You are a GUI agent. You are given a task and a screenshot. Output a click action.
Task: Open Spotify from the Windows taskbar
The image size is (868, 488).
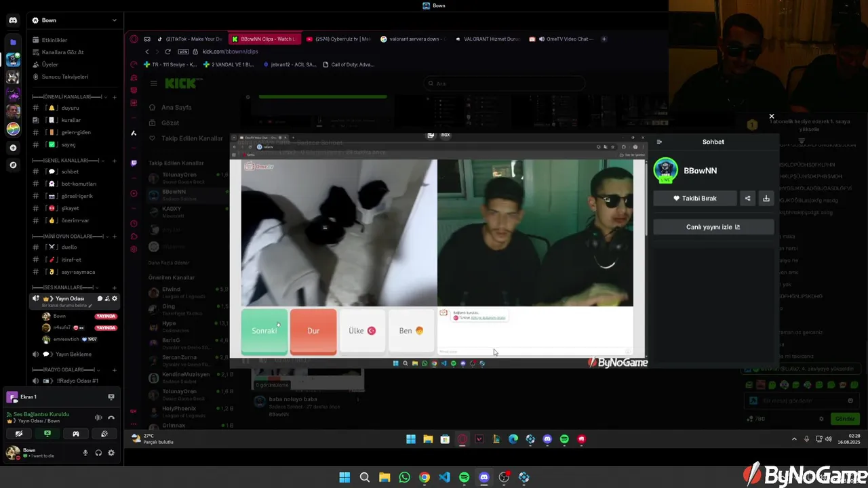(x=464, y=477)
